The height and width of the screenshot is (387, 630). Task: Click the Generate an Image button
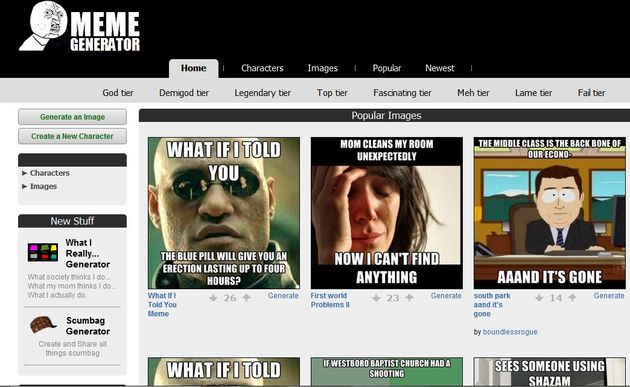coord(72,117)
